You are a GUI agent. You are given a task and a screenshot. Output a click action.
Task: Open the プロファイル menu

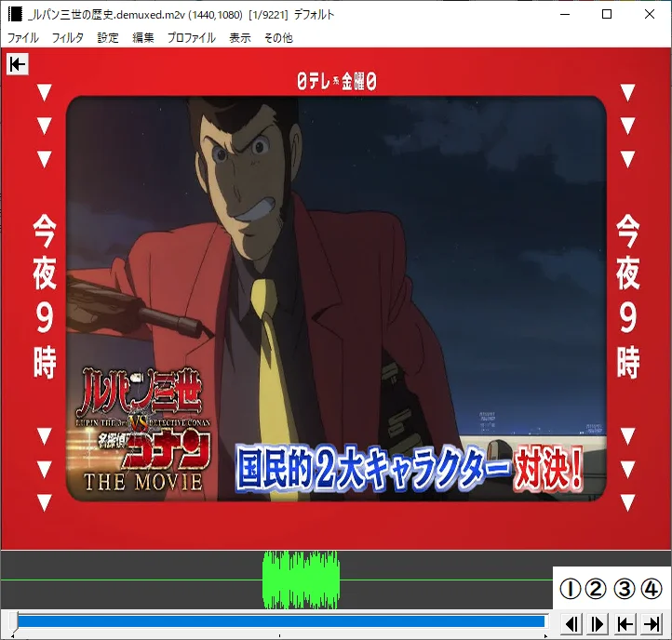pyautogui.click(x=191, y=38)
